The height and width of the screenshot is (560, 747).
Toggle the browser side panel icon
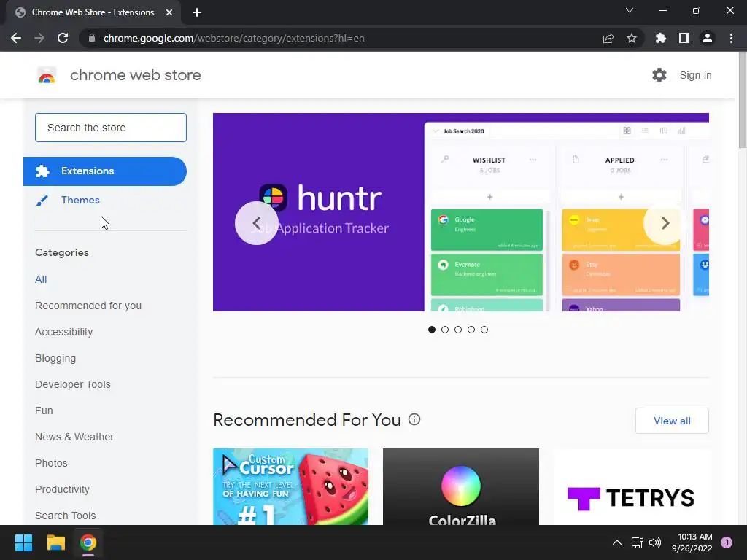(x=684, y=38)
